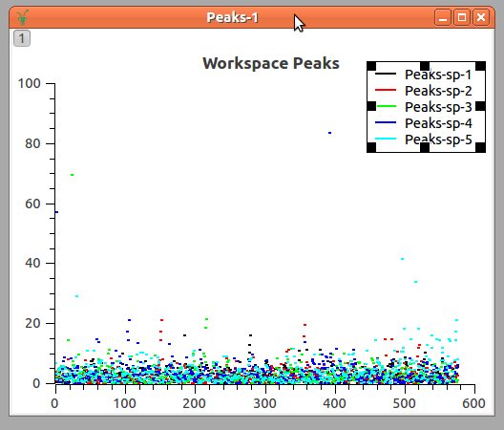Click the black Peaks-sp-1 legend line
The width and height of the screenshot is (504, 430).
point(386,74)
